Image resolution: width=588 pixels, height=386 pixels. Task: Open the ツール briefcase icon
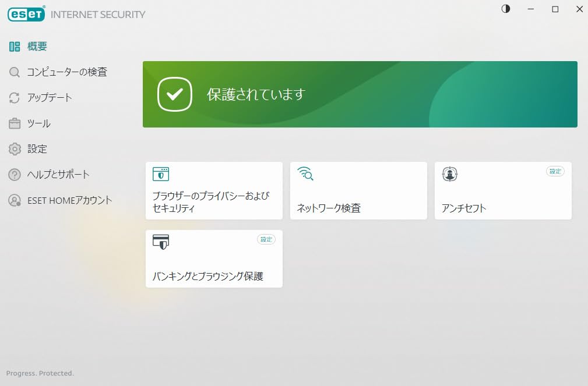point(15,123)
